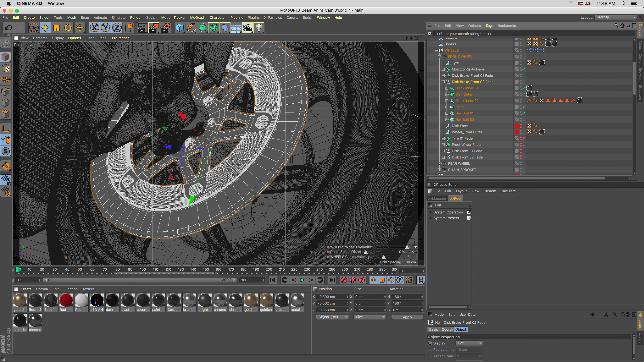Select the Live Selection tool
The height and width of the screenshot is (362, 644).
(x=34, y=28)
